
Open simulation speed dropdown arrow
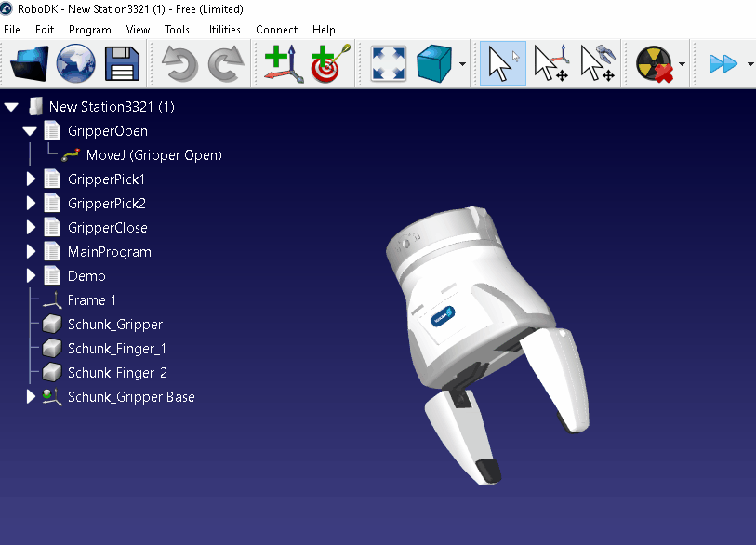tap(750, 63)
